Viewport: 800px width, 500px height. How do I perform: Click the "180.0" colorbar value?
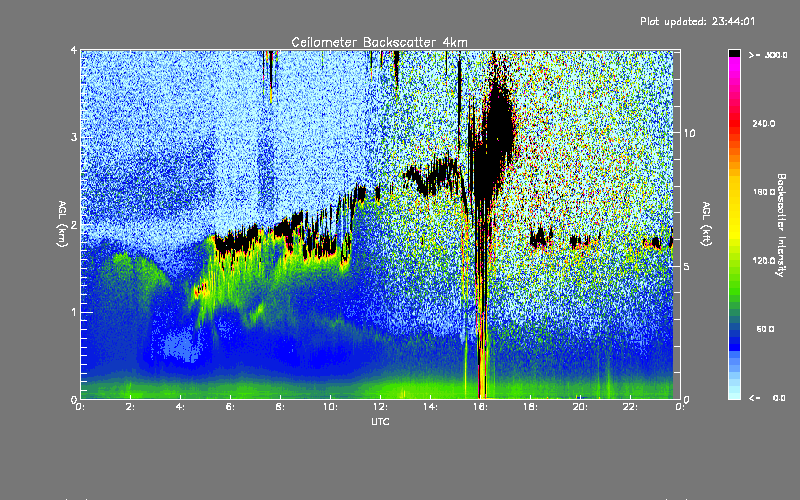point(764,192)
